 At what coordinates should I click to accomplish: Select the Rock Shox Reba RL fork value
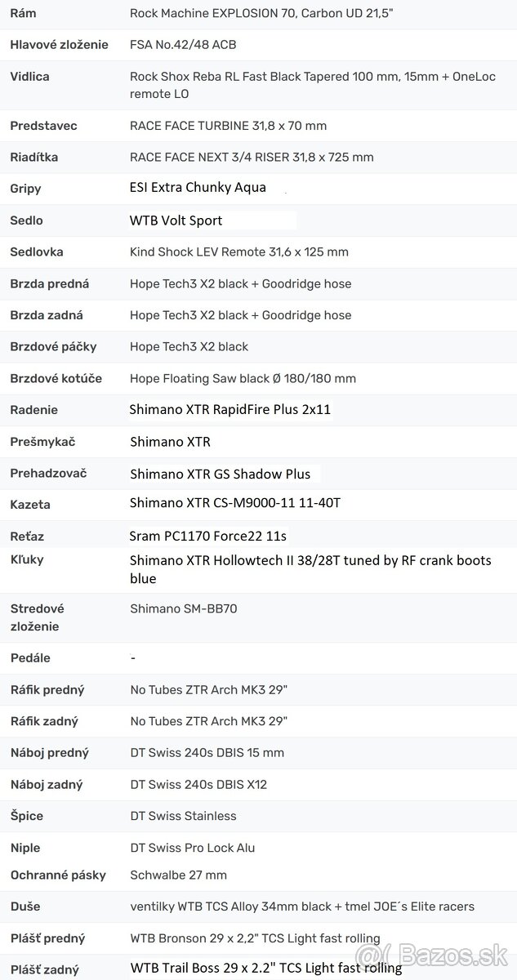click(294, 85)
